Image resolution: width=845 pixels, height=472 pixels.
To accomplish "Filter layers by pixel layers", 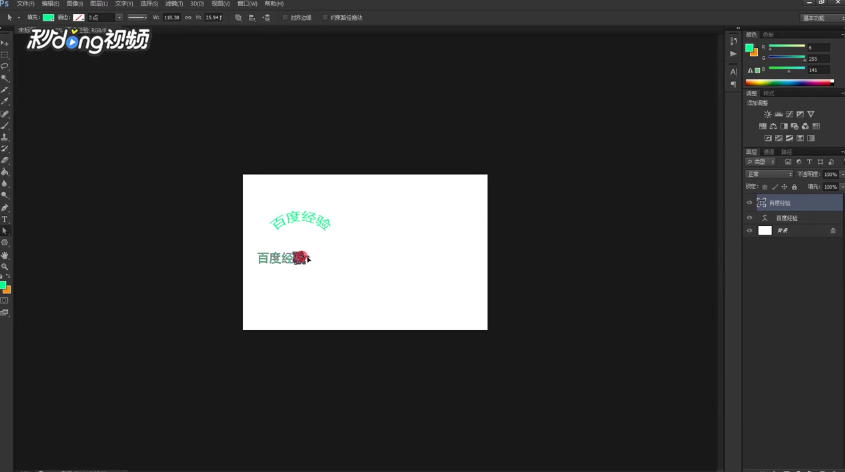I will pos(788,162).
